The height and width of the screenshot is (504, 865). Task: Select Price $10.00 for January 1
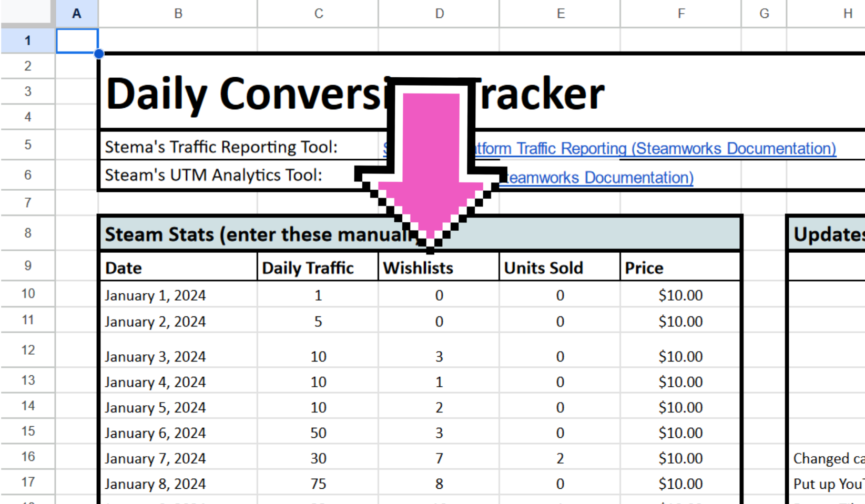pyautogui.click(x=680, y=295)
